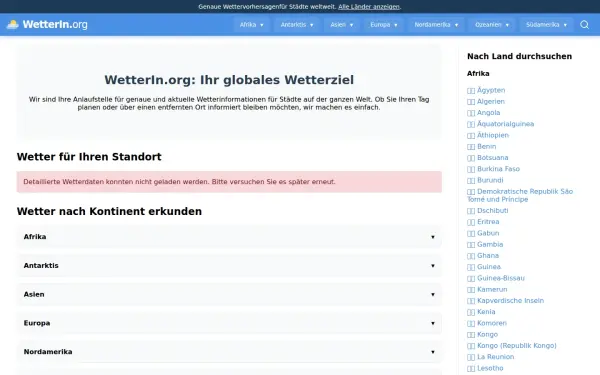Viewport: 600px width, 375px height.
Task: Open Kenia country link
Action: [x=481, y=312]
